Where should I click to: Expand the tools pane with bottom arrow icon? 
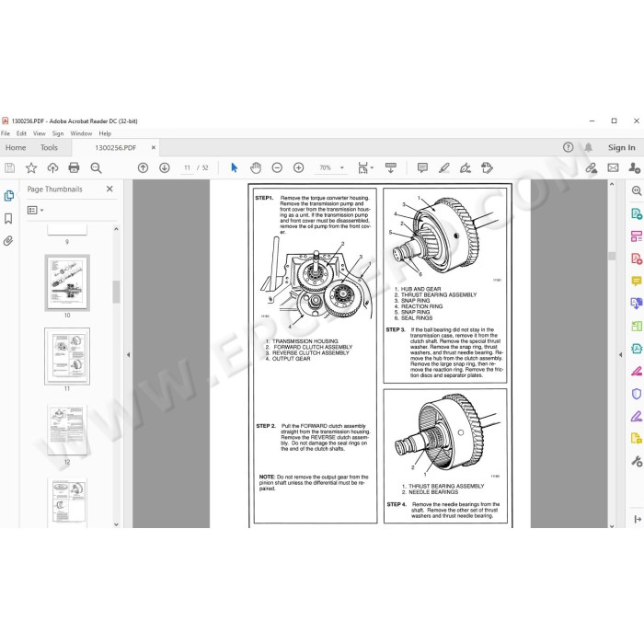pyautogui.click(x=637, y=519)
